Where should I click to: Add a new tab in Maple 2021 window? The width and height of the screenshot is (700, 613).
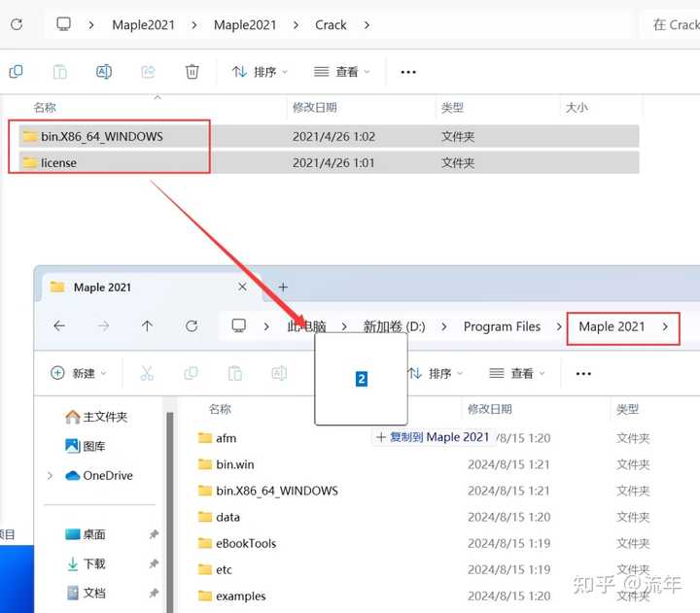(x=283, y=287)
